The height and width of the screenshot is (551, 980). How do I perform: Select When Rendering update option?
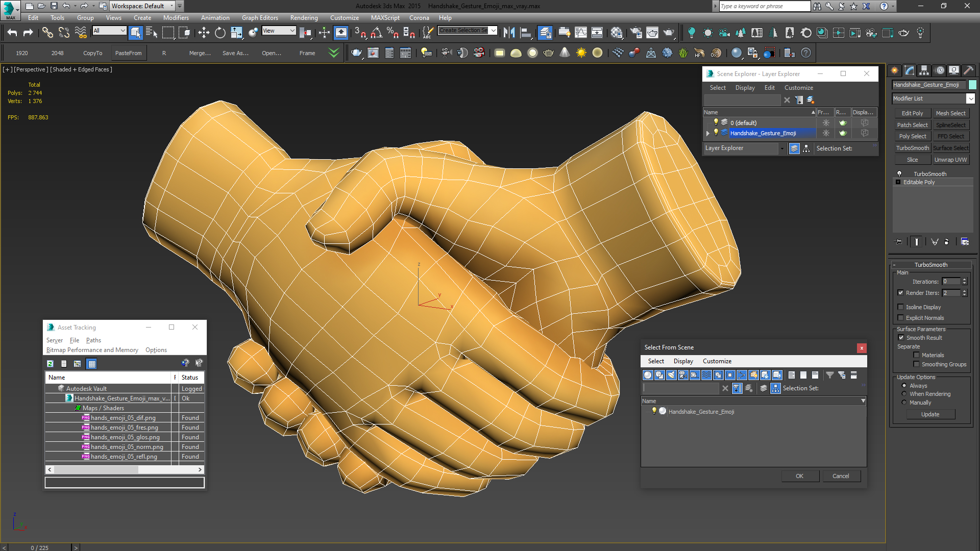click(904, 394)
